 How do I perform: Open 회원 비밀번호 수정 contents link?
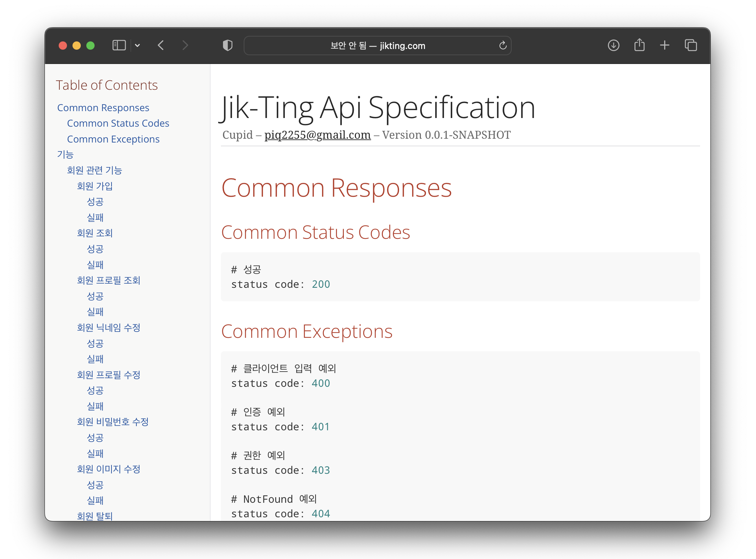(113, 422)
